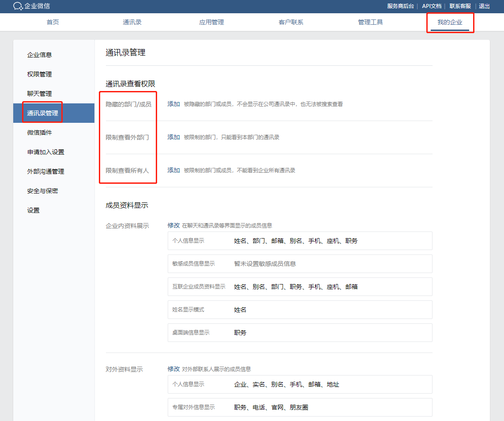The height and width of the screenshot is (421, 504).
Task: Select 权限管理 in the sidebar
Action: (40, 74)
